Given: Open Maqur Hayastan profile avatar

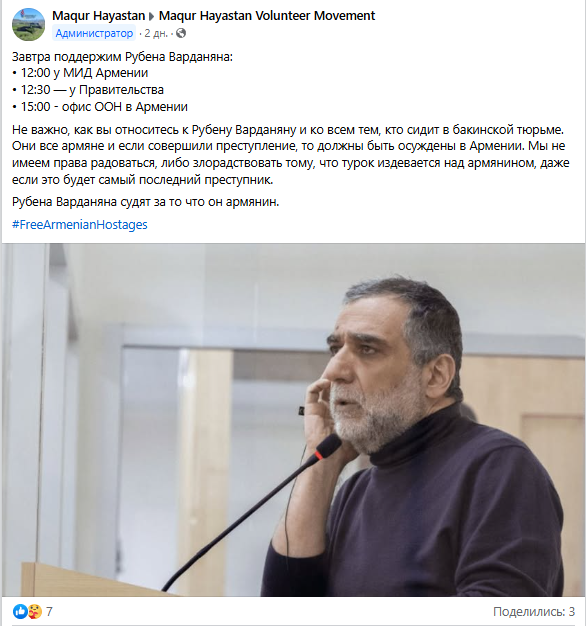Looking at the screenshot, I should tap(28, 24).
